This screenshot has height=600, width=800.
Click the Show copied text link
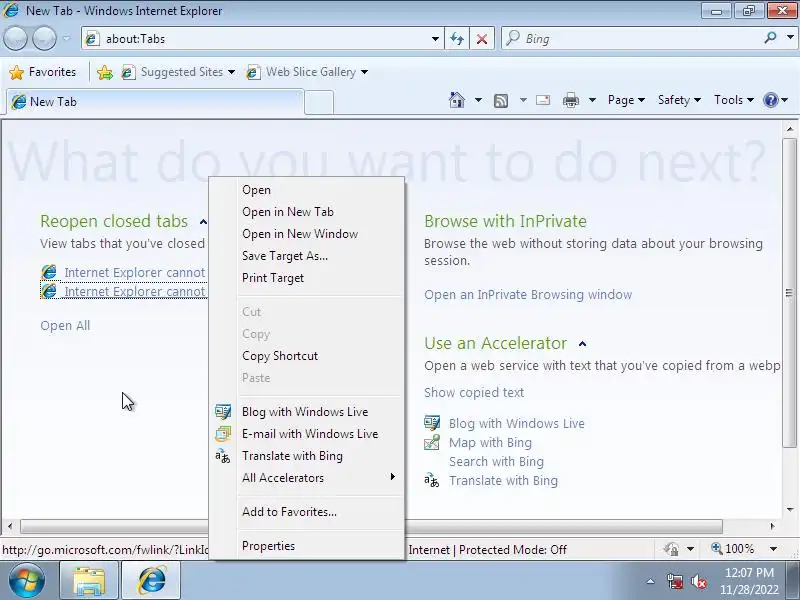[x=474, y=392]
